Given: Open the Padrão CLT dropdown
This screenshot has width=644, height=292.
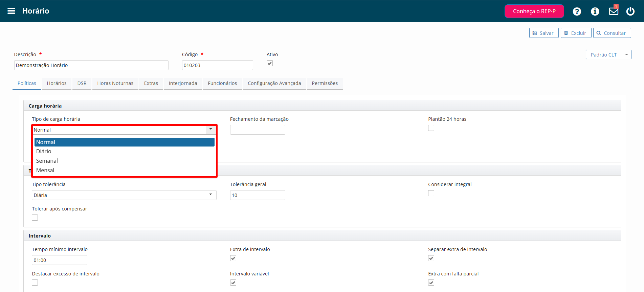Looking at the screenshot, I should click(x=608, y=54).
